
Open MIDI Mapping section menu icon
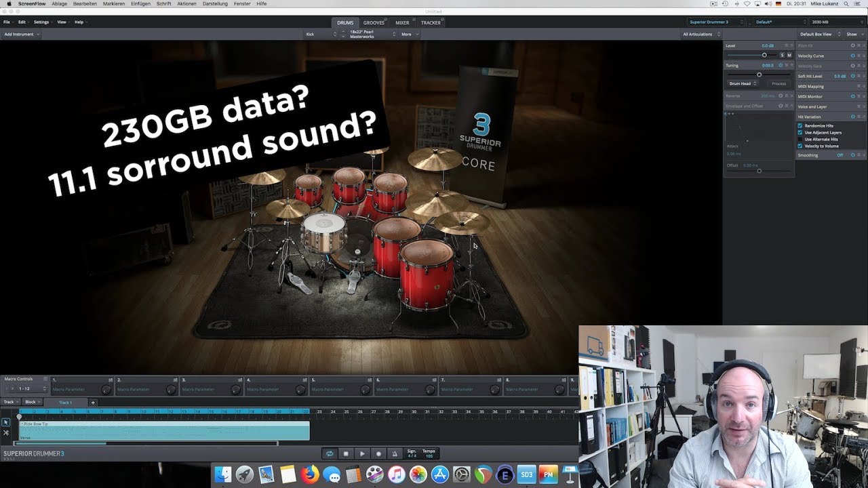859,86
